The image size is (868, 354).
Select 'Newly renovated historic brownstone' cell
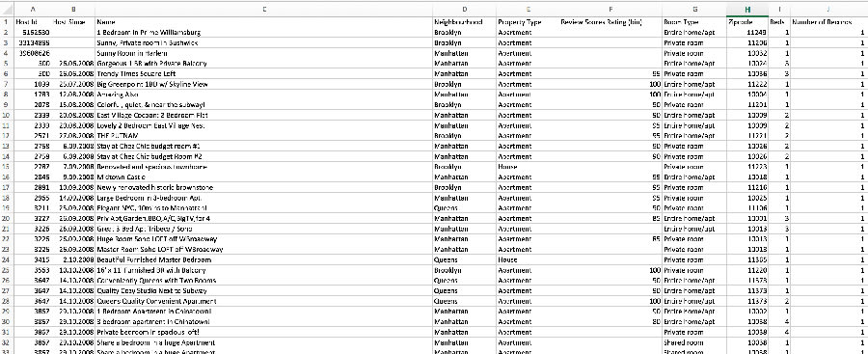(x=264, y=188)
